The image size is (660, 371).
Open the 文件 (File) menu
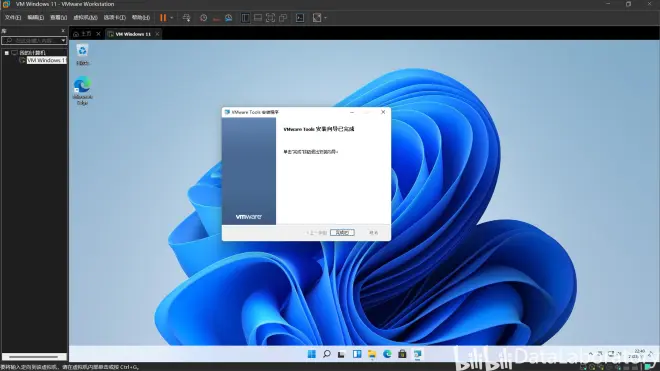click(x=13, y=18)
